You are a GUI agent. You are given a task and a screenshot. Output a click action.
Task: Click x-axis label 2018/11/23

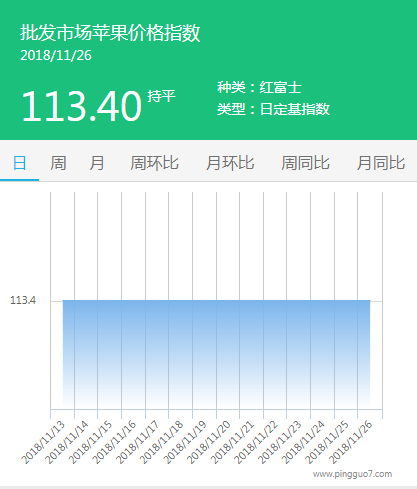(x=279, y=442)
